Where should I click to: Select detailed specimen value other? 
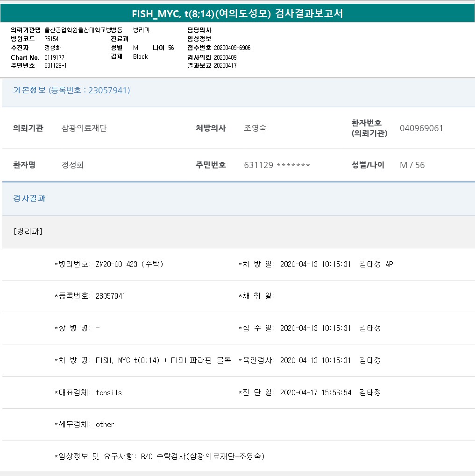pyautogui.click(x=105, y=424)
